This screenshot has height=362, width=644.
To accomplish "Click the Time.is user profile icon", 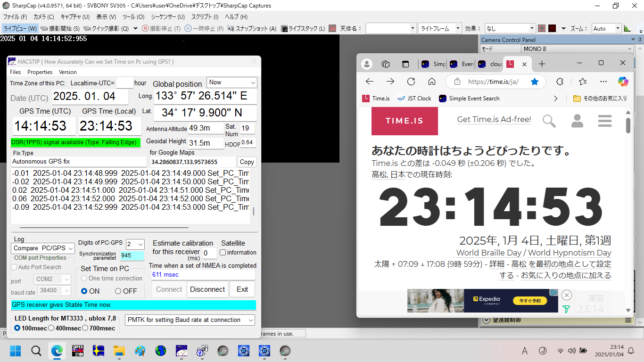I will pos(577,121).
